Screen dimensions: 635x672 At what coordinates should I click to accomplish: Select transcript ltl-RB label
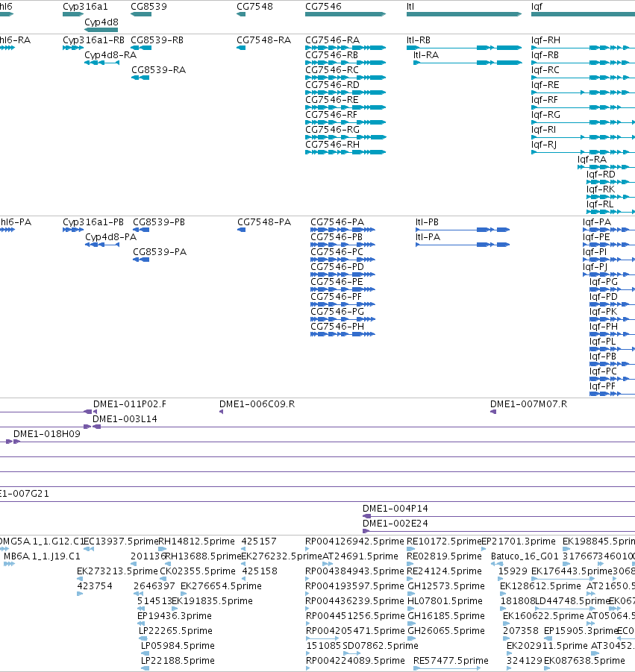pyautogui.click(x=419, y=40)
